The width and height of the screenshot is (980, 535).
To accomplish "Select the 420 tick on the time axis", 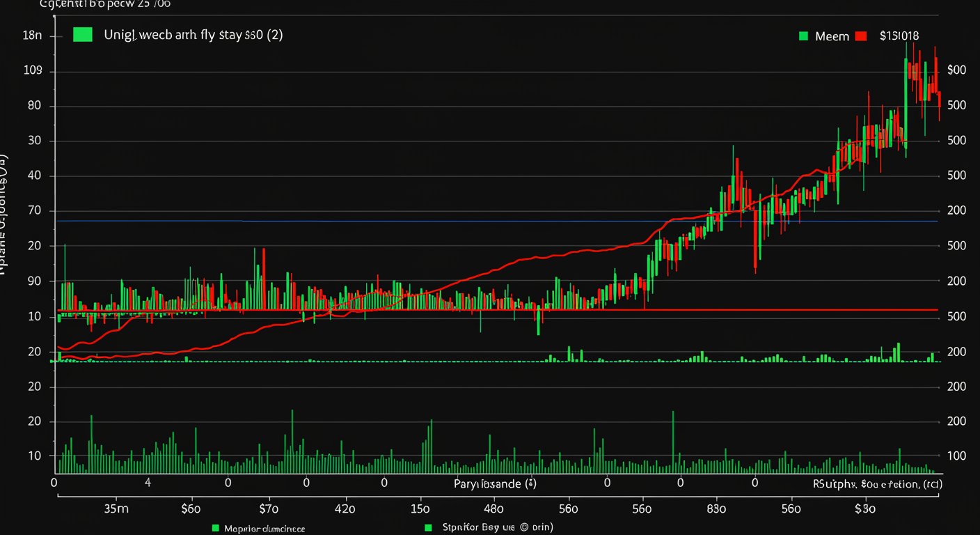I will pyautogui.click(x=345, y=509).
